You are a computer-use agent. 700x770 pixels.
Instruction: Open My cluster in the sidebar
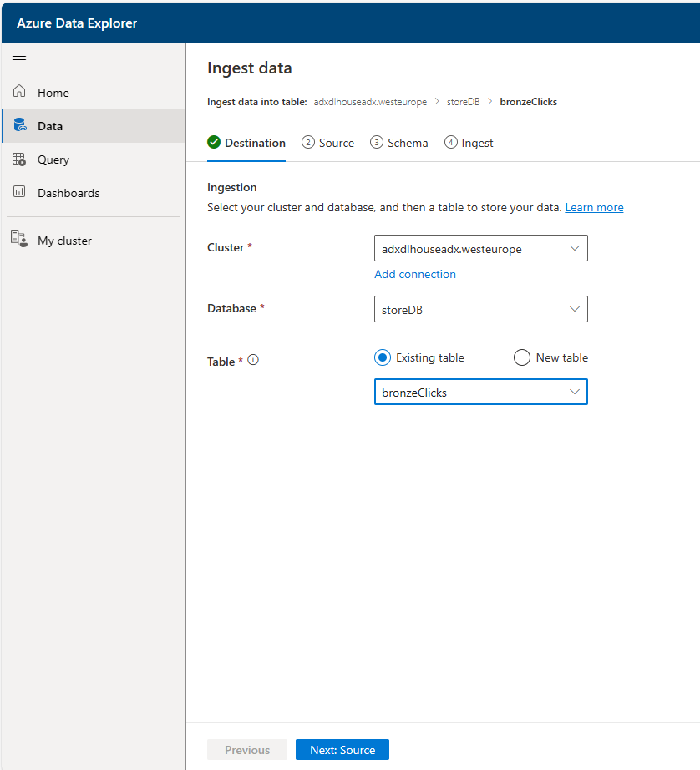pyautogui.click(x=94, y=241)
